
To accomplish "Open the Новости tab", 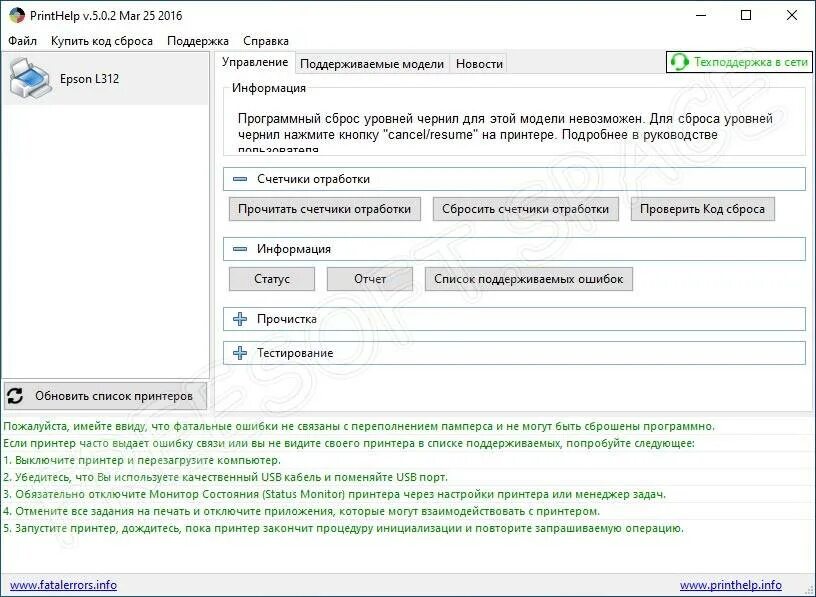I will coord(479,63).
